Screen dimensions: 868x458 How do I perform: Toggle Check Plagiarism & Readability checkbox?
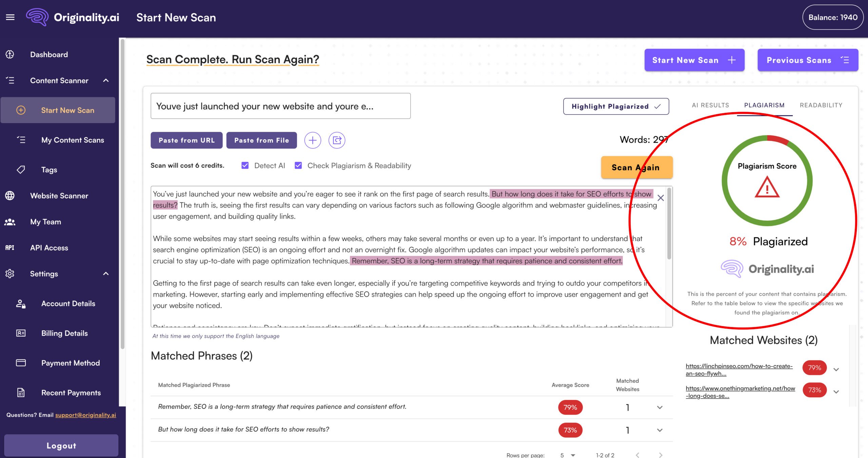point(298,165)
